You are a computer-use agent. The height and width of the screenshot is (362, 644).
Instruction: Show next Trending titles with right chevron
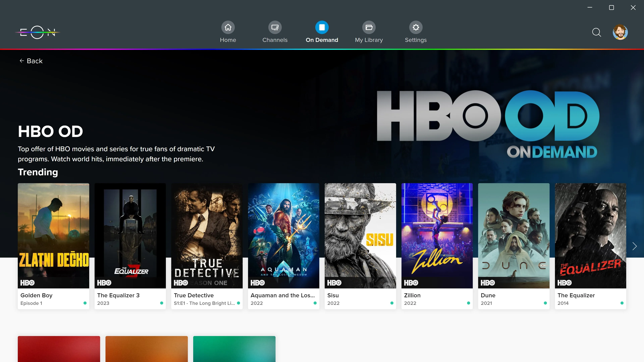[634, 246]
